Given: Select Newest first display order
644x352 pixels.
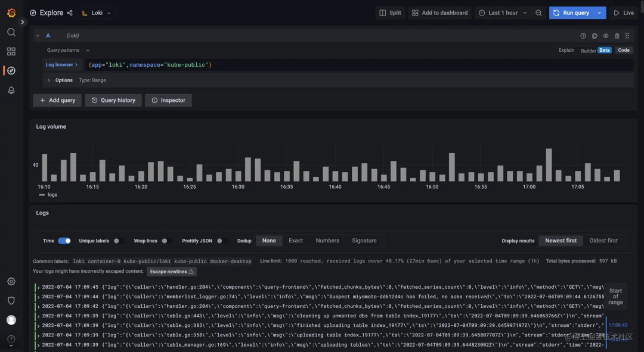Looking at the screenshot, I should [561, 241].
